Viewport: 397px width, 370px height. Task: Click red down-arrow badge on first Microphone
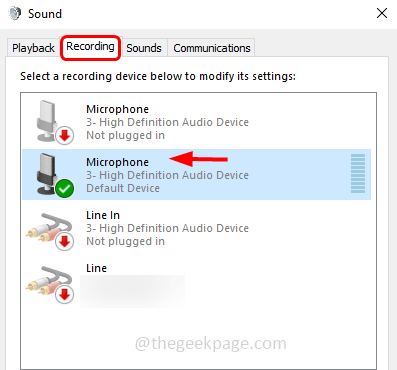pos(65,136)
